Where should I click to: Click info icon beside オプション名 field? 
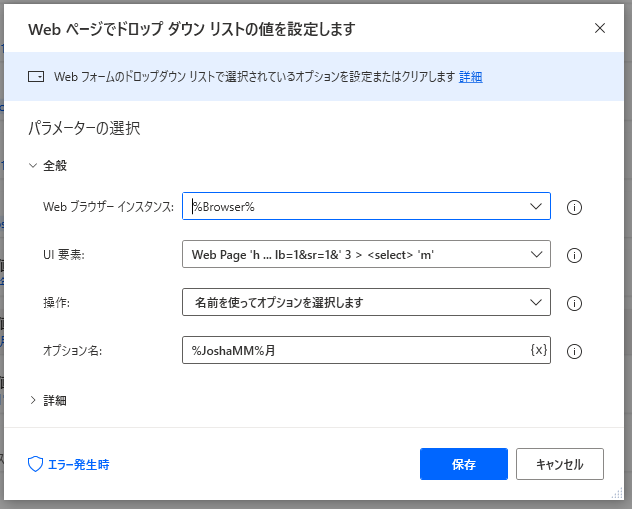click(574, 351)
